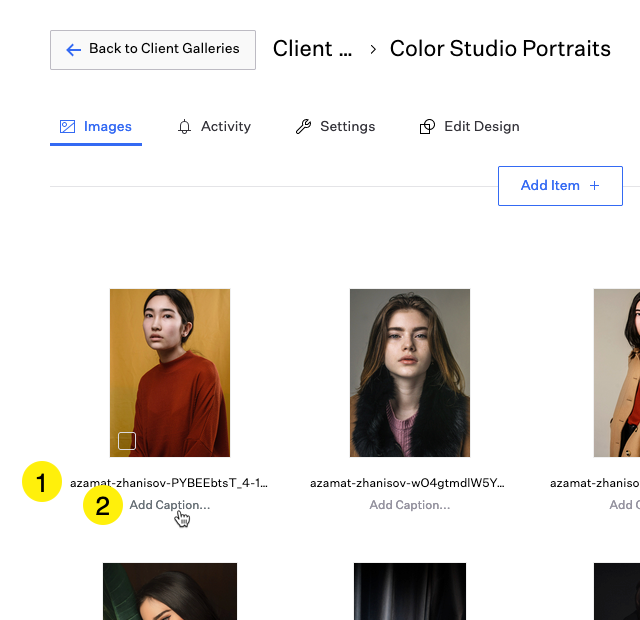Image resolution: width=640 pixels, height=620 pixels.
Task: Click Back to Client Galleries button
Action: [x=153, y=50]
